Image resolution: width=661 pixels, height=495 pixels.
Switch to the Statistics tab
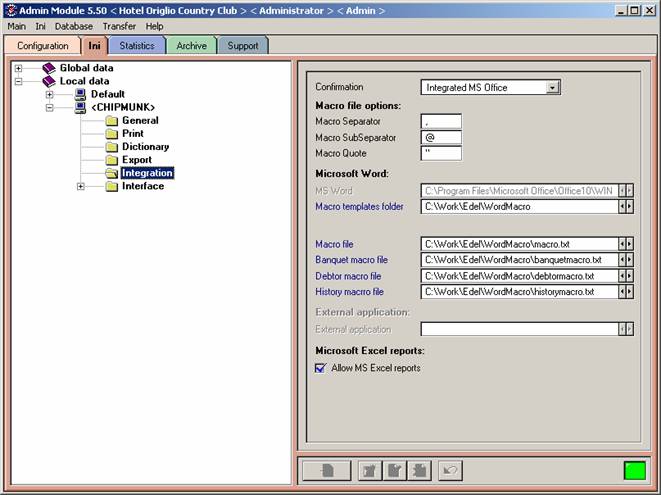tap(137, 46)
